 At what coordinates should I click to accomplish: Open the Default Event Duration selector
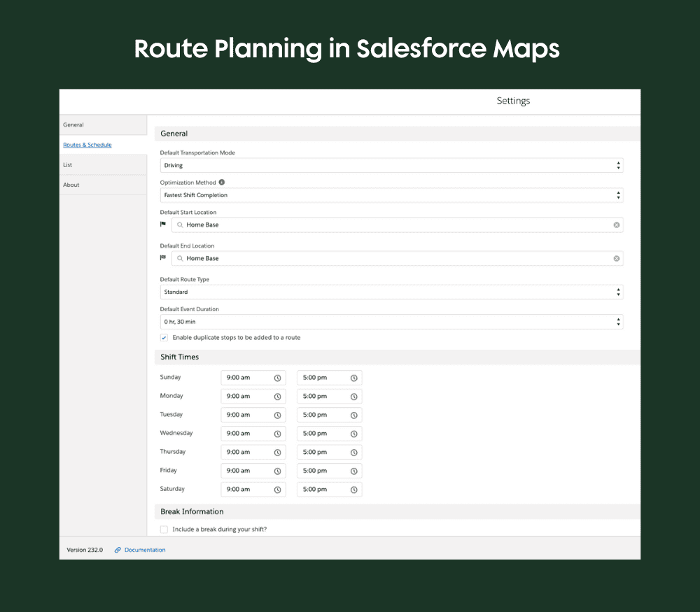[x=617, y=322]
